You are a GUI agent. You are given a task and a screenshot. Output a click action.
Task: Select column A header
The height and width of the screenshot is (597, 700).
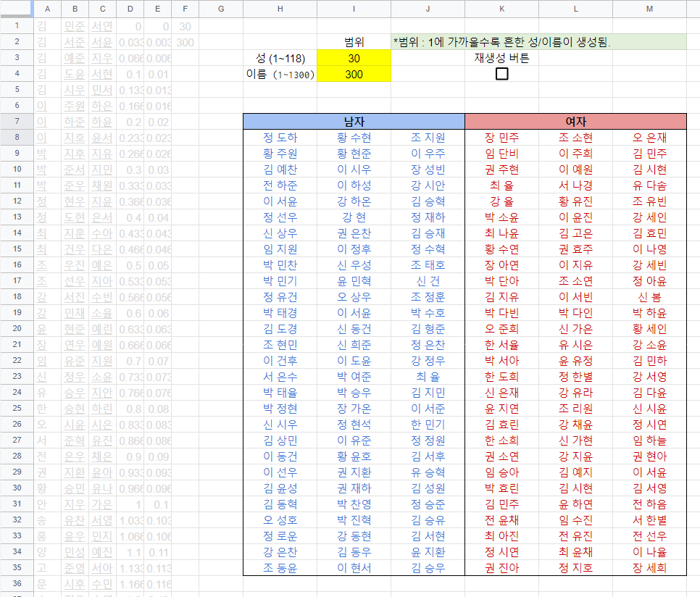[x=47, y=8]
